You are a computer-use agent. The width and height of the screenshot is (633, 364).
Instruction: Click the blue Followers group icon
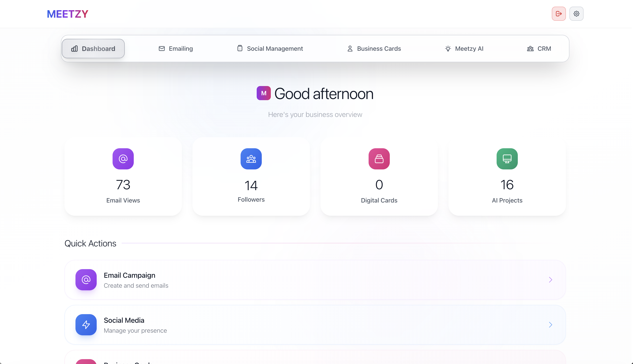251,159
